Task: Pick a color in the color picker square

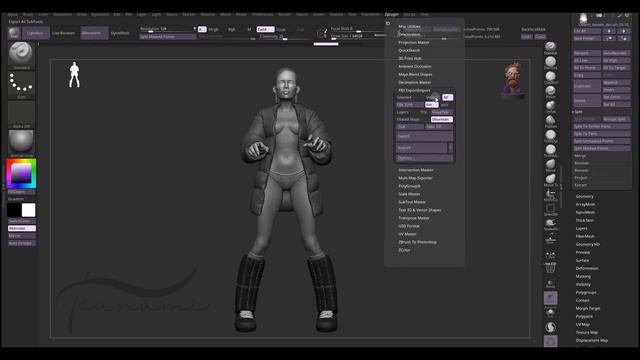Action: tap(21, 173)
